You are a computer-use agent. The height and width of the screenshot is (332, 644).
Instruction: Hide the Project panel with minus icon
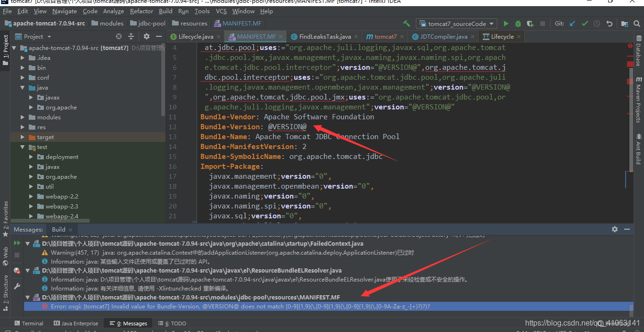pos(159,36)
